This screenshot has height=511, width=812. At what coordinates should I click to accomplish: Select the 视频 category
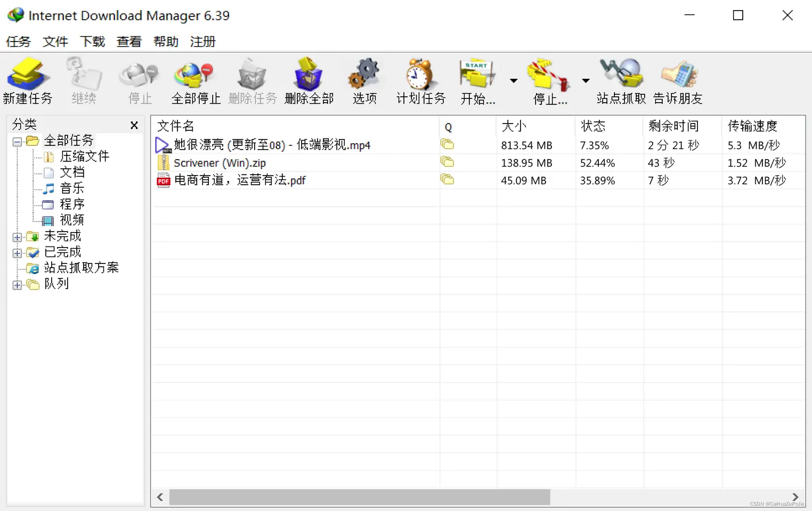pos(72,220)
